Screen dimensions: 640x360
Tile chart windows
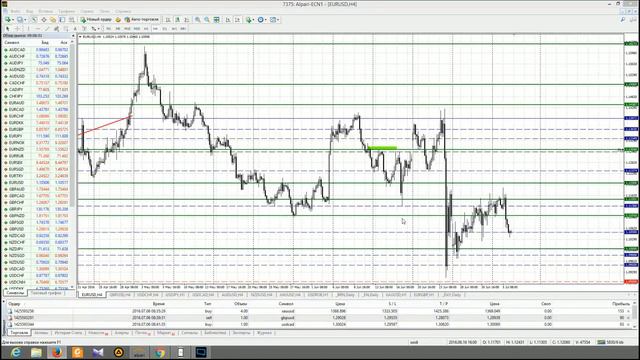pos(216,20)
